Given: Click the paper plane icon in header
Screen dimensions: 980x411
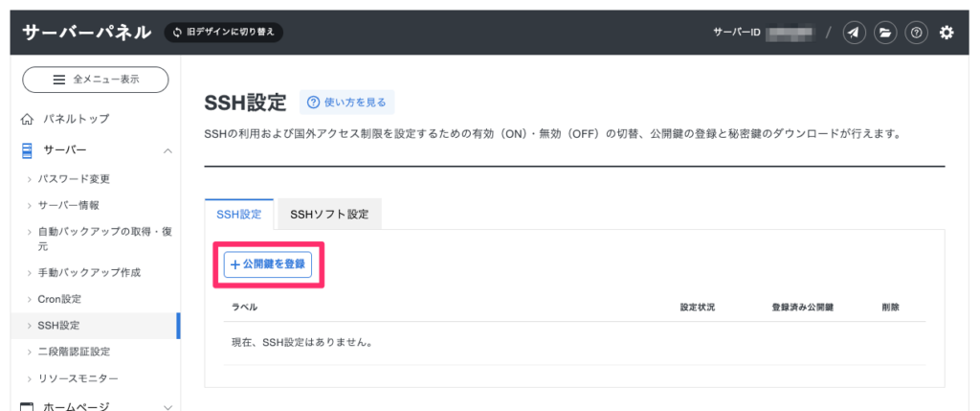Looking at the screenshot, I should tap(854, 33).
